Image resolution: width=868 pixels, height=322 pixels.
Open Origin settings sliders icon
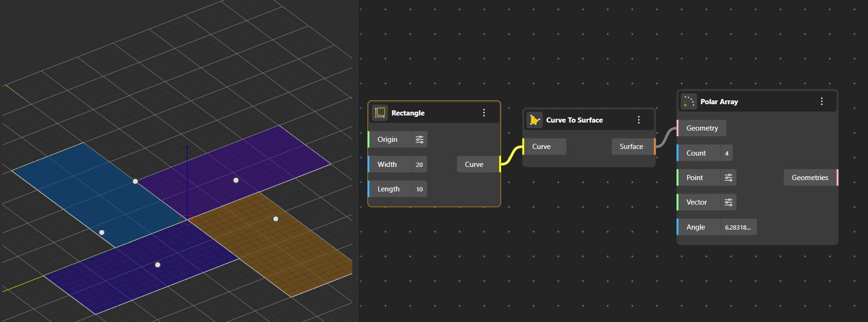click(419, 140)
